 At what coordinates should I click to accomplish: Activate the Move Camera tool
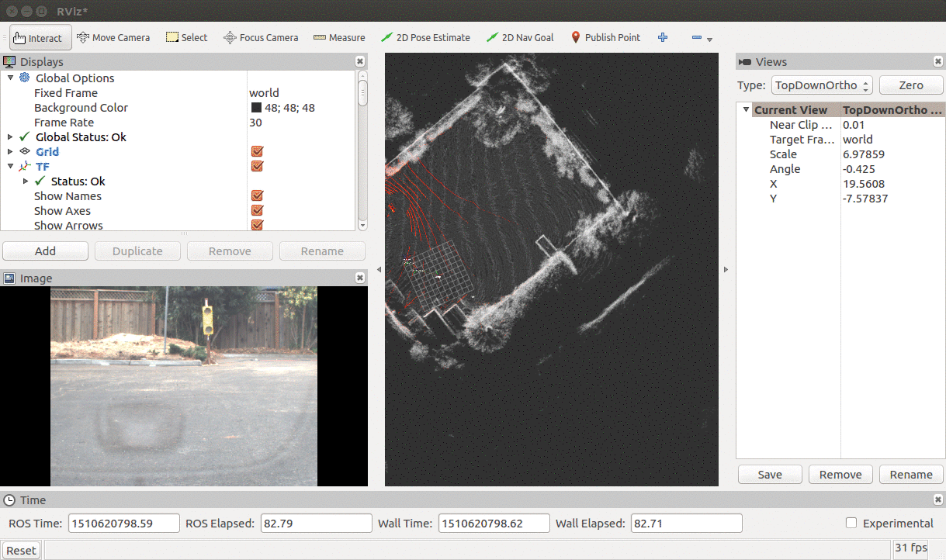tap(113, 37)
